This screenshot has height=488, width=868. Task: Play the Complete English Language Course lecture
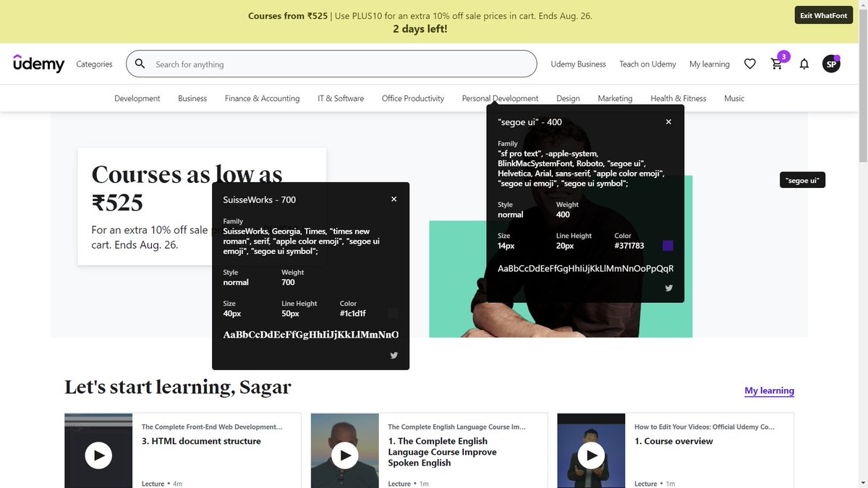(345, 455)
